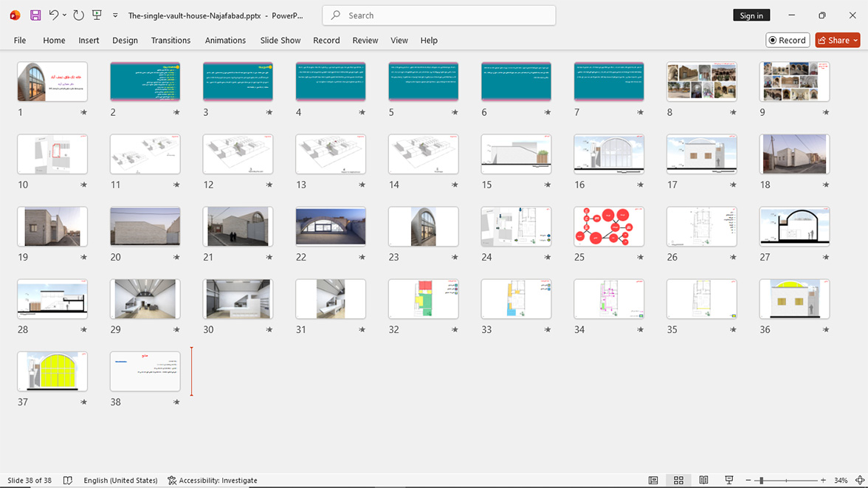Click the transition star icon under slide 23
868x488 pixels.
point(455,258)
